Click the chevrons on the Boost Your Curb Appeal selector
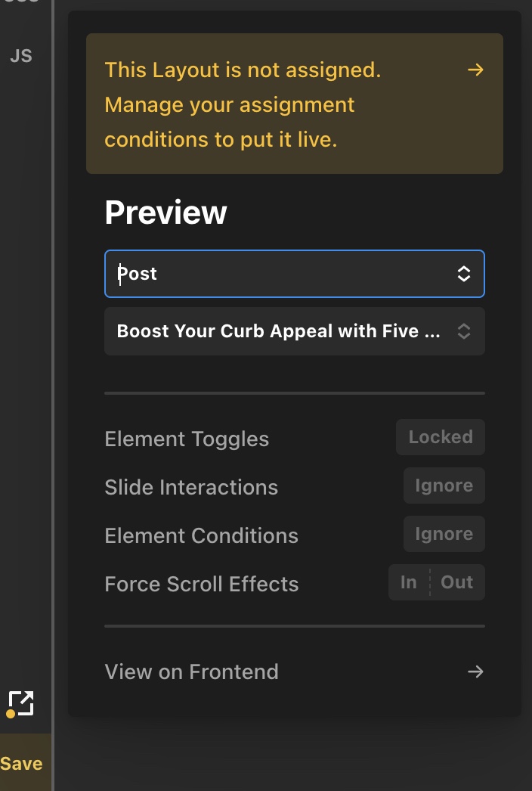 click(464, 331)
